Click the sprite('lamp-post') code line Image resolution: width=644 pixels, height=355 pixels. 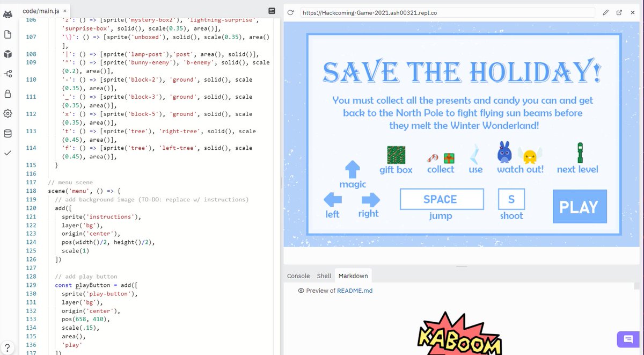(160, 53)
